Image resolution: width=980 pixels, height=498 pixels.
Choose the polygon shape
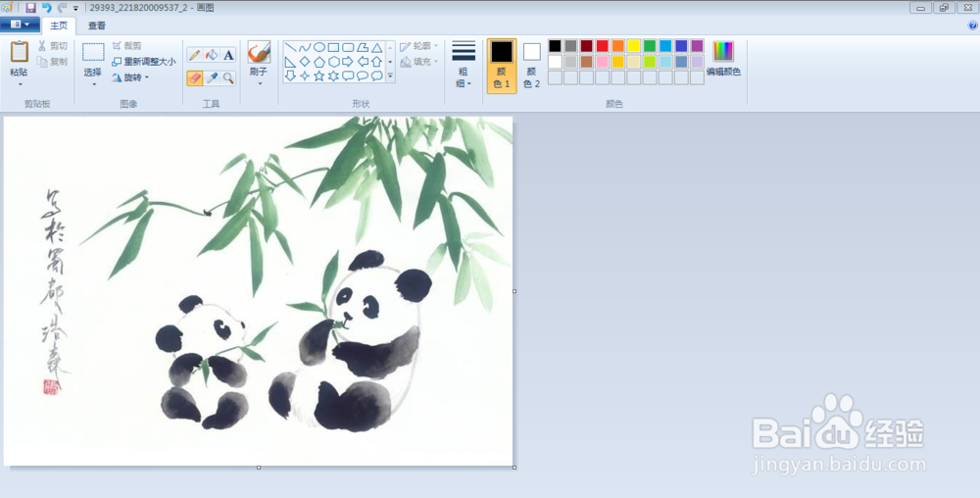pos(363,47)
